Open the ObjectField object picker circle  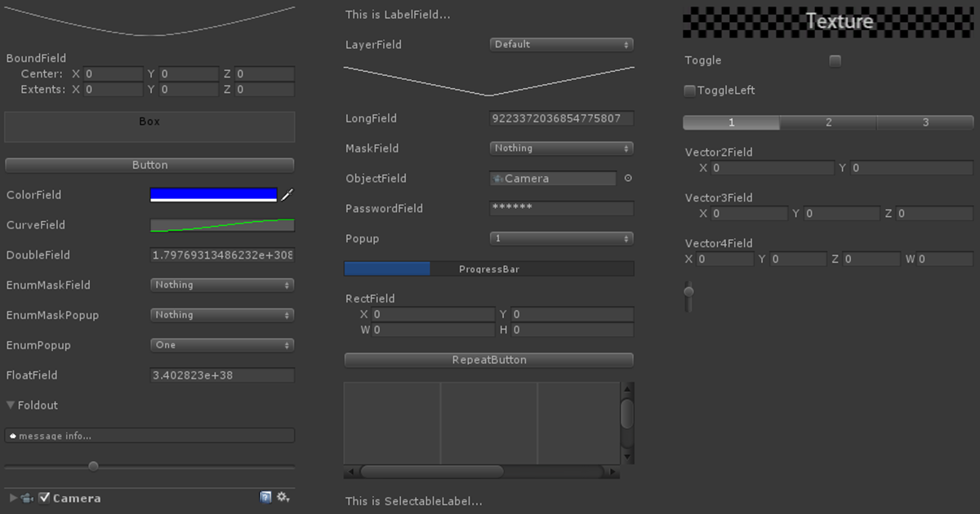(628, 179)
